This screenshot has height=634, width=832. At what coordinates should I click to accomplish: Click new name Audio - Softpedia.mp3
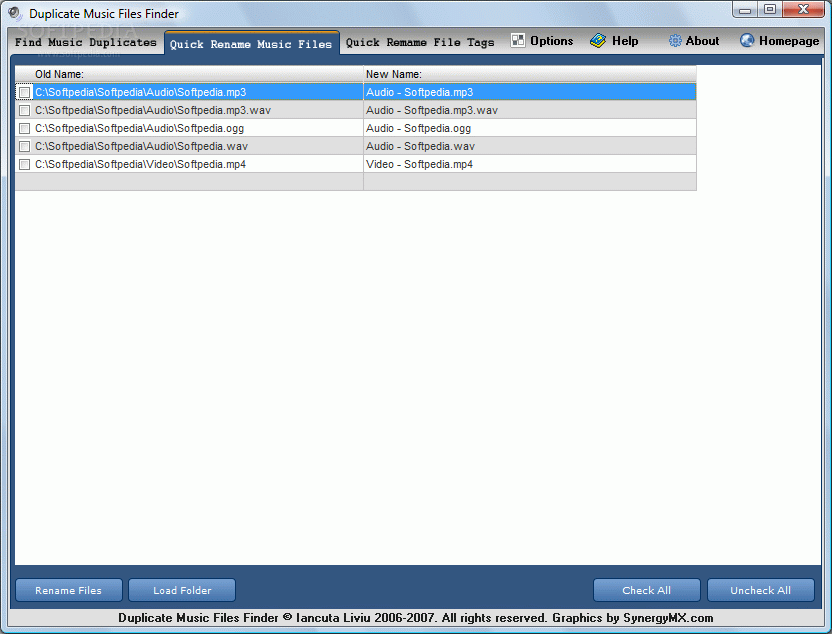coord(420,92)
